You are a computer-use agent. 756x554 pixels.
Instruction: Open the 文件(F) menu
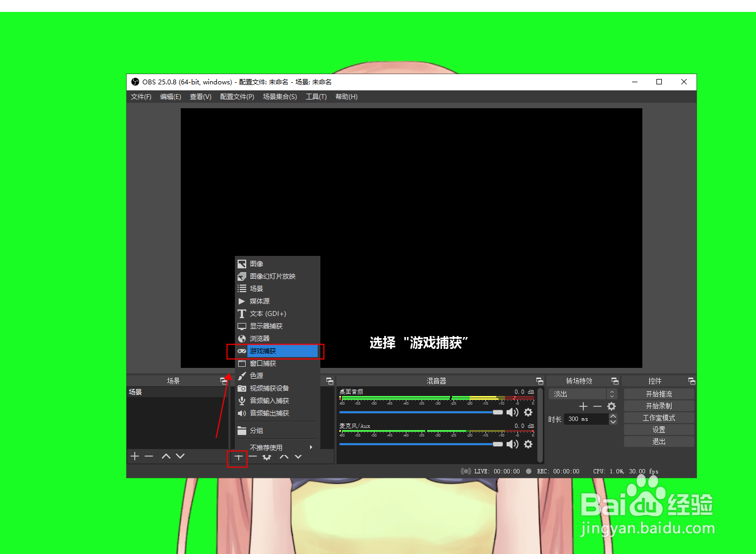click(141, 97)
